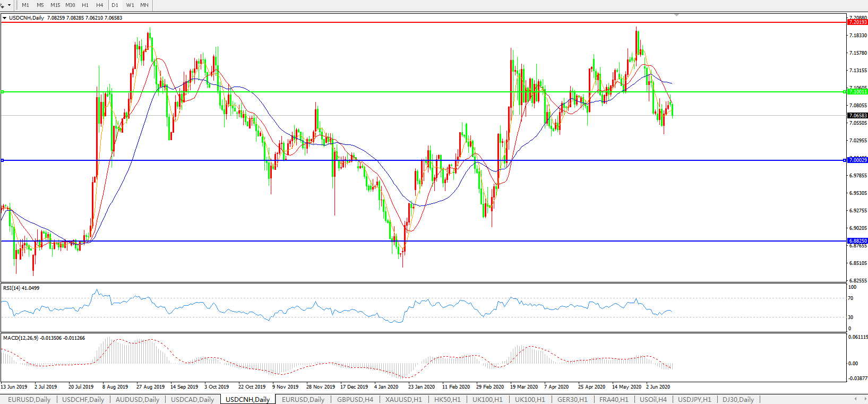This screenshot has width=868, height=404.
Task: Open the dropdown arrow left of M1
Action: click(x=9, y=5)
